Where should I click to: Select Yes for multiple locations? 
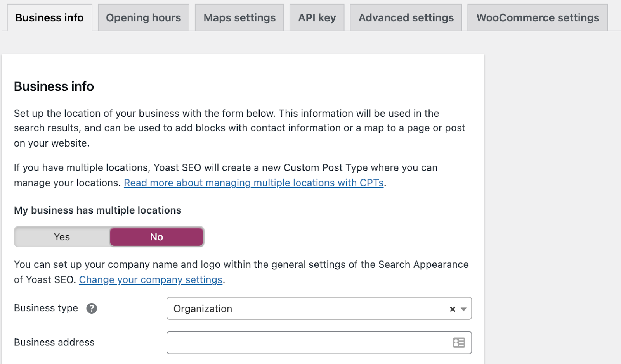[62, 237]
